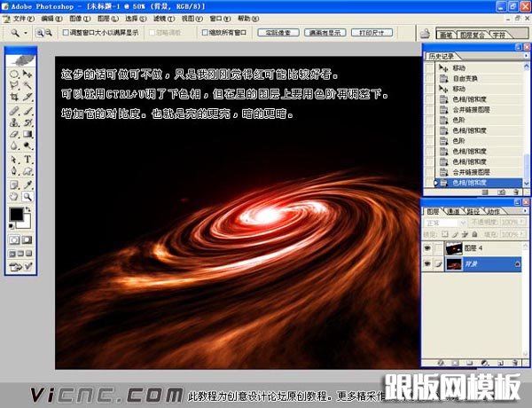
Task: Select the Slice tool
Action: click(x=27, y=97)
